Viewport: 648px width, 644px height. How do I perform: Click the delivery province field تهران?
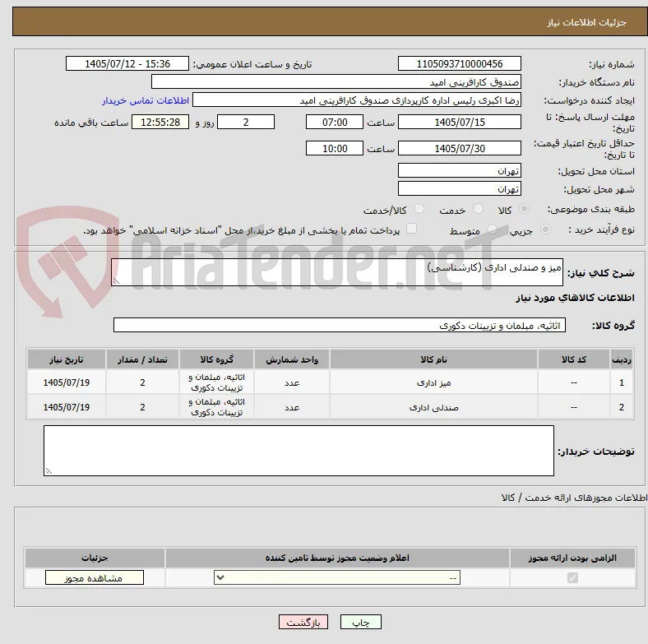click(459, 170)
